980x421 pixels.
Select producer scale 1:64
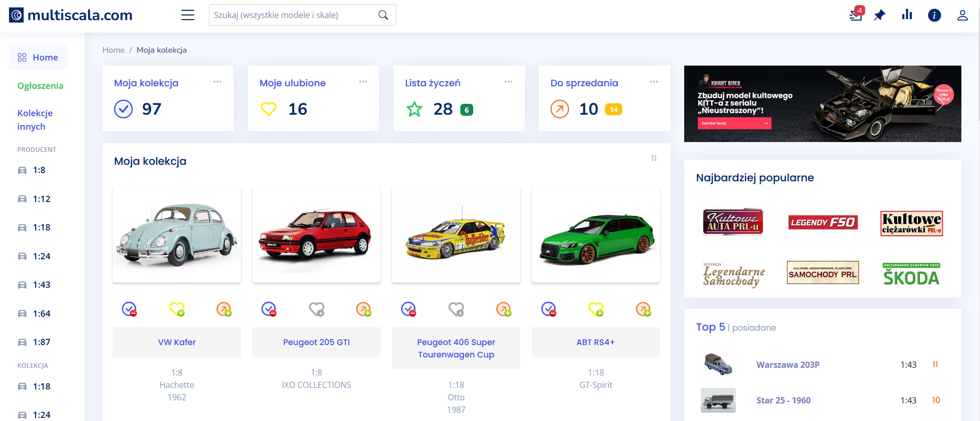(x=34, y=314)
